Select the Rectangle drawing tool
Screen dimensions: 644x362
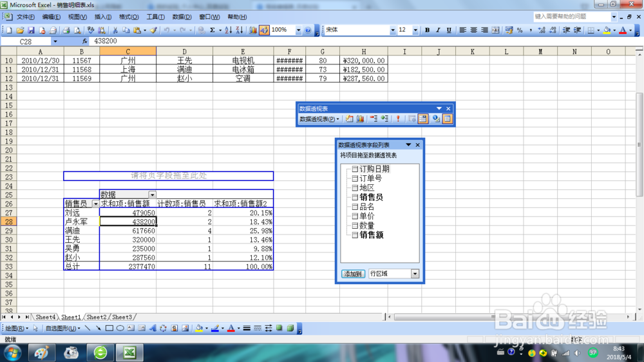click(109, 329)
